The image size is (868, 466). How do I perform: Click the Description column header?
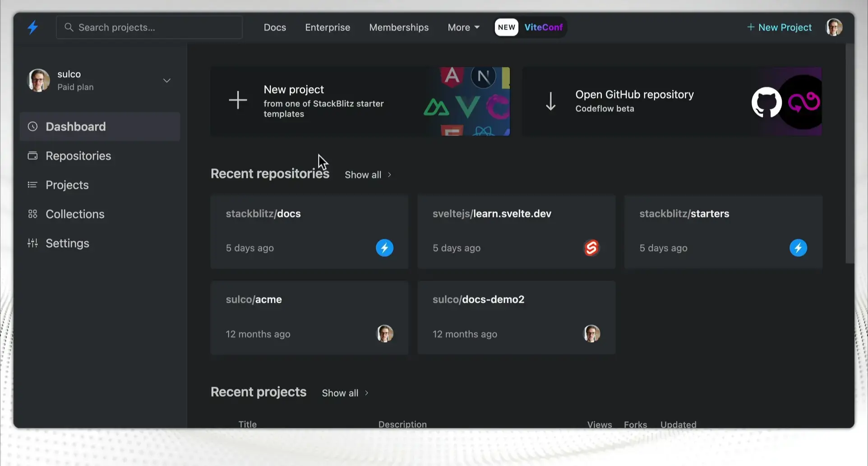402,424
